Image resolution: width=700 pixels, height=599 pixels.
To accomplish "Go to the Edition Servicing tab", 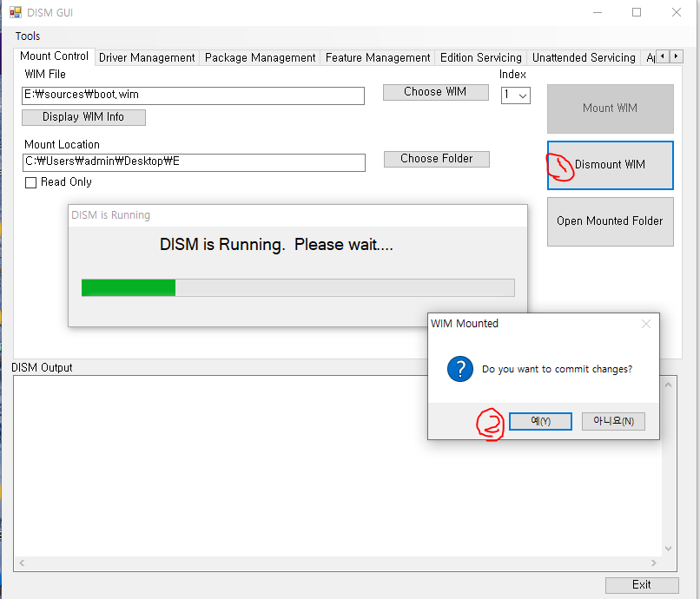I will (481, 57).
